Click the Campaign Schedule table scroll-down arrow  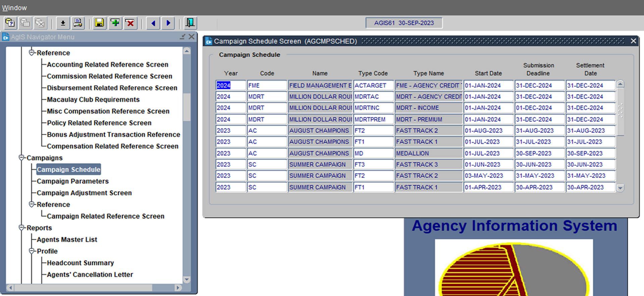[x=620, y=188]
